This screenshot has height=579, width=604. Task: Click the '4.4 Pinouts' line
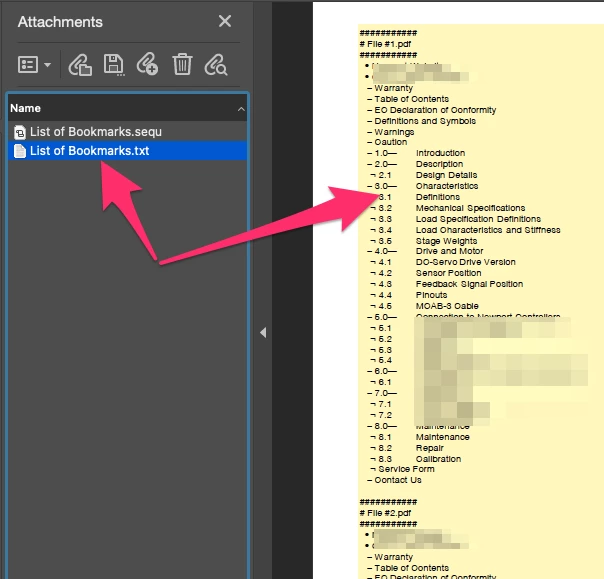409,295
